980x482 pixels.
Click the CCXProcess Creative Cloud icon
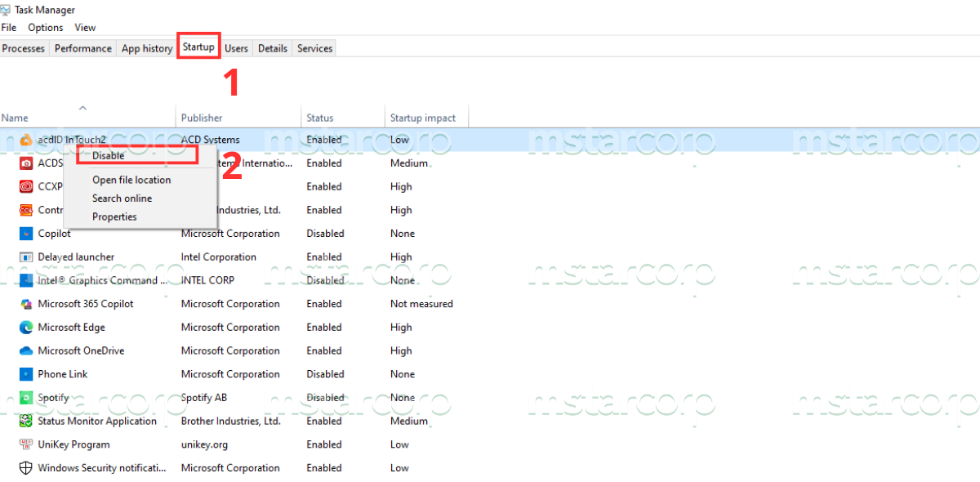[25, 186]
